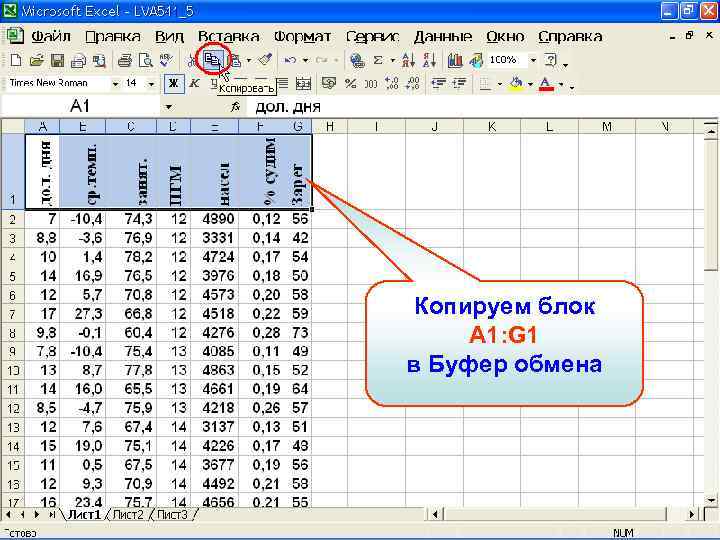Viewport: 720px width, 540px height.
Task: Open the Формат menu
Action: click(303, 36)
